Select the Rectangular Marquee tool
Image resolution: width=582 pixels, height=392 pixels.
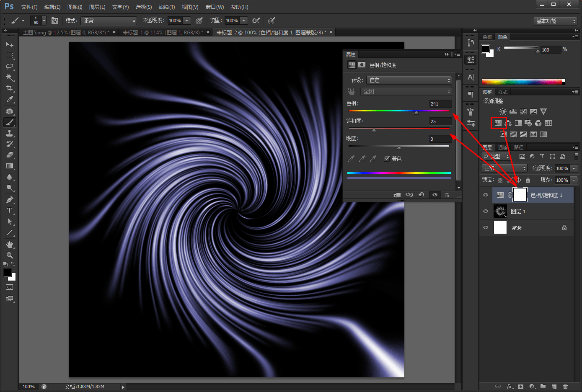(x=10, y=55)
